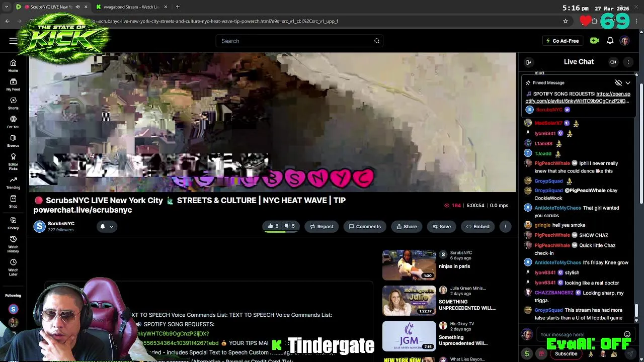Switch to the ScrubsNYC LIVE tab
Viewport: 644px width, 362px height.
(51, 7)
